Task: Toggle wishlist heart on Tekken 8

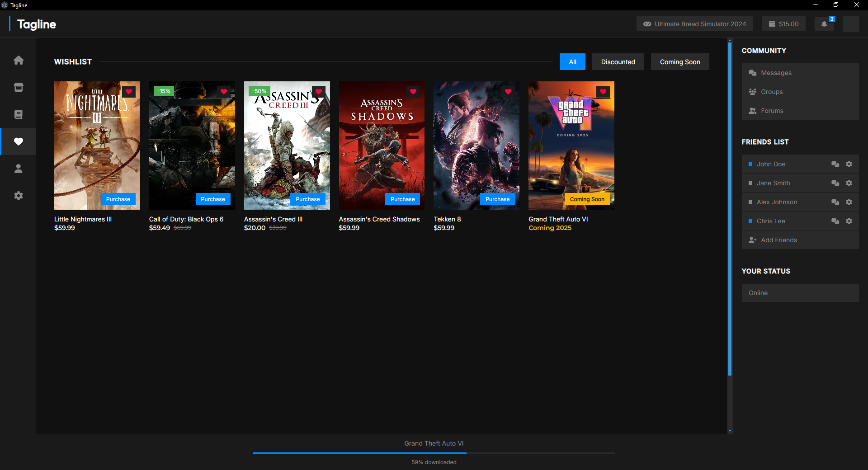Action: click(508, 92)
